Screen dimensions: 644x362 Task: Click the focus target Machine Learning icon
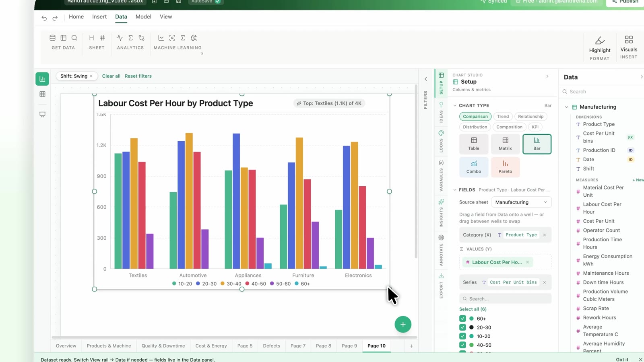point(172,38)
